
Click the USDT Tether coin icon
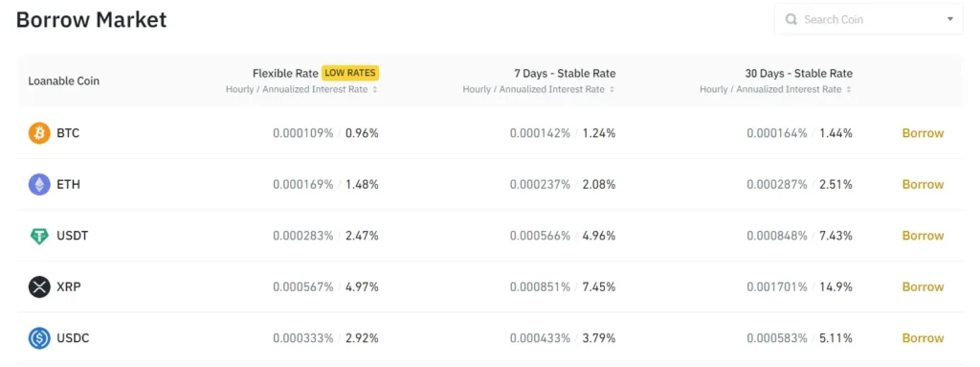38,236
